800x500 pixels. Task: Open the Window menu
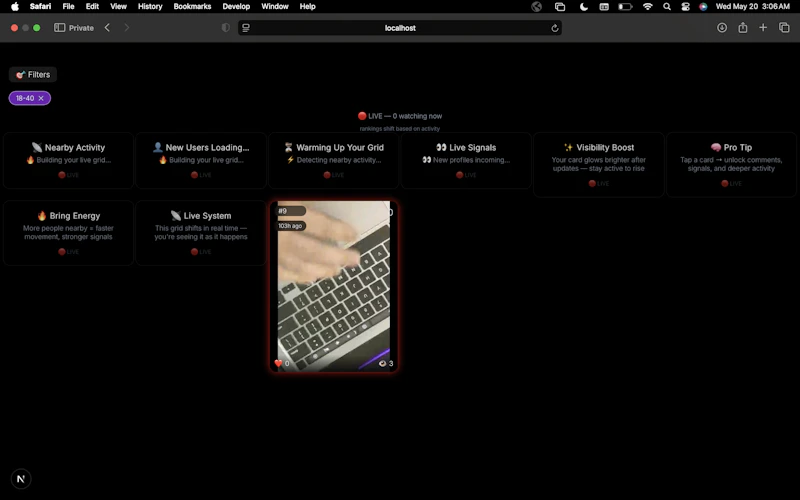pyautogui.click(x=275, y=6)
